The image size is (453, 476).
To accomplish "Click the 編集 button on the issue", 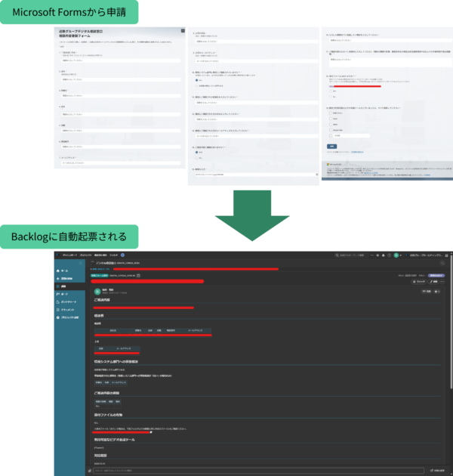I will [x=433, y=282].
